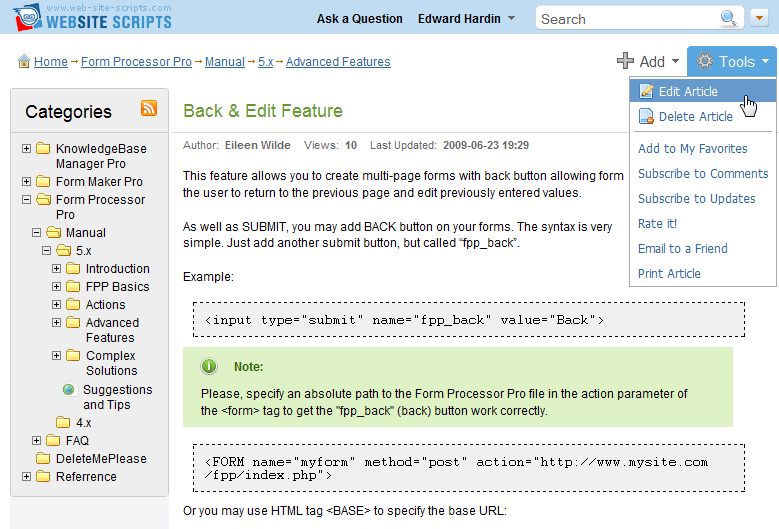This screenshot has width=779, height=529.
Task: Go to Form Processor Pro breadcrumb link
Action: pyautogui.click(x=136, y=62)
